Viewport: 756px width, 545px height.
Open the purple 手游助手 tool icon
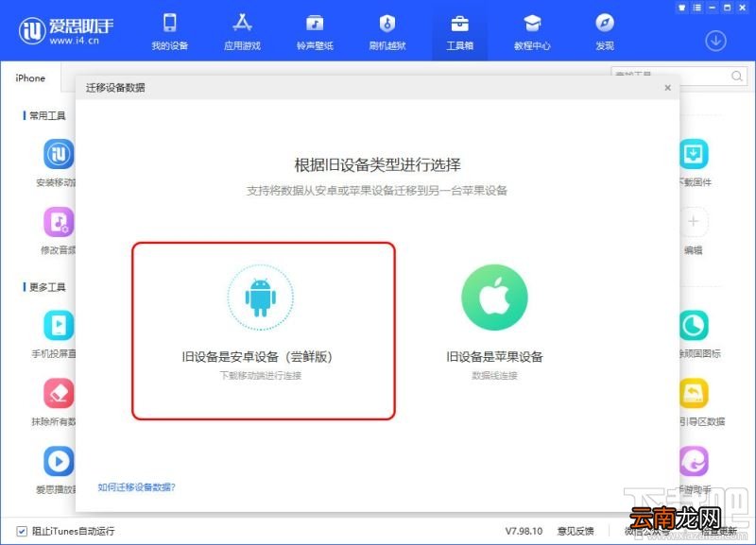click(x=694, y=461)
